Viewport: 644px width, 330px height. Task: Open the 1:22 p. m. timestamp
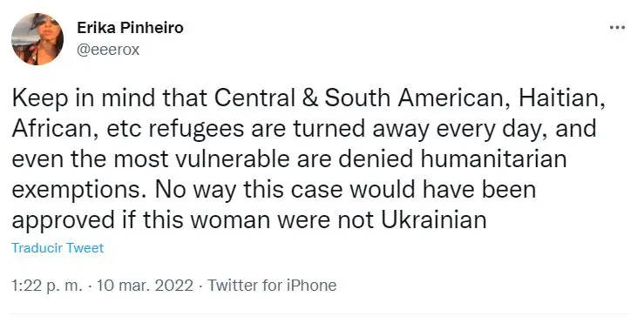point(47,286)
